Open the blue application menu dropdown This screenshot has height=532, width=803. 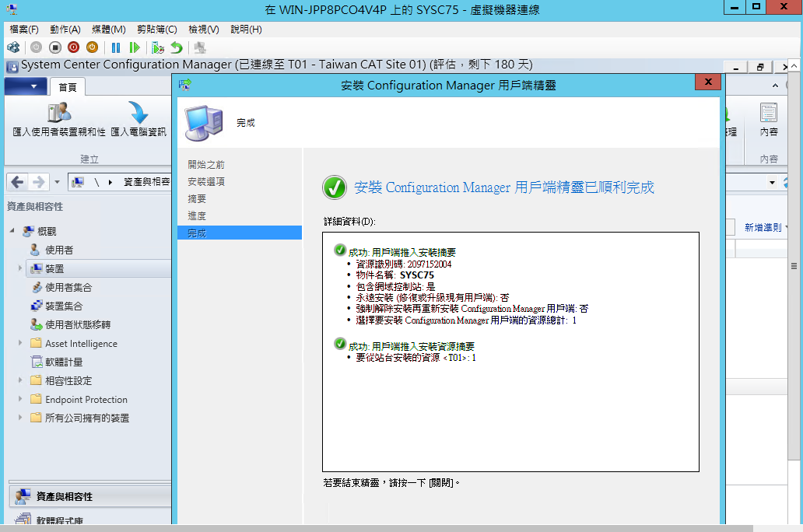[x=26, y=86]
